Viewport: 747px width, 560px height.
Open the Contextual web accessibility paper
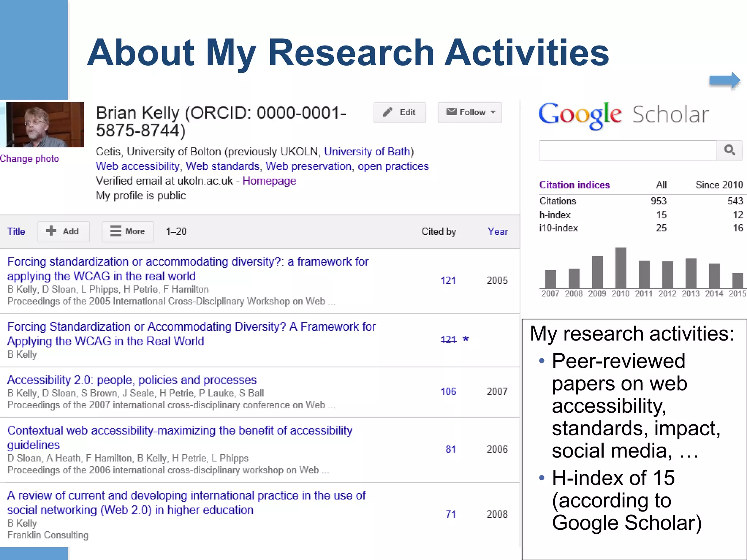pos(180,437)
